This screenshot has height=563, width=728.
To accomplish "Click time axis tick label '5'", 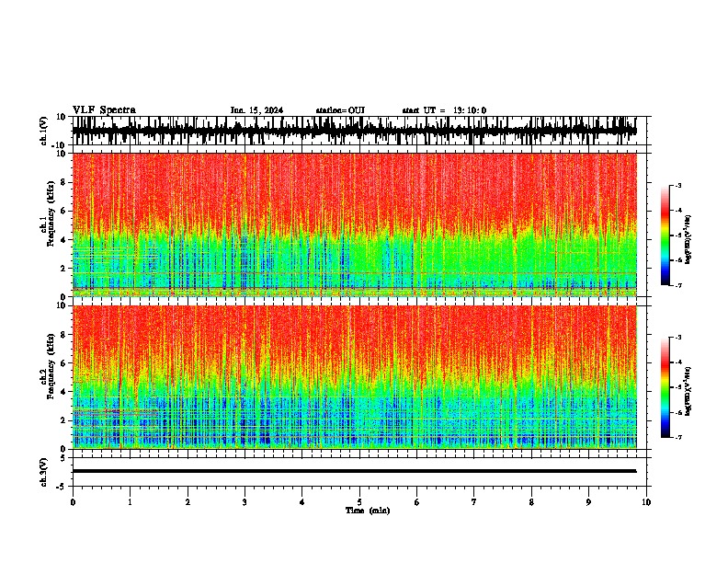I will (x=359, y=502).
